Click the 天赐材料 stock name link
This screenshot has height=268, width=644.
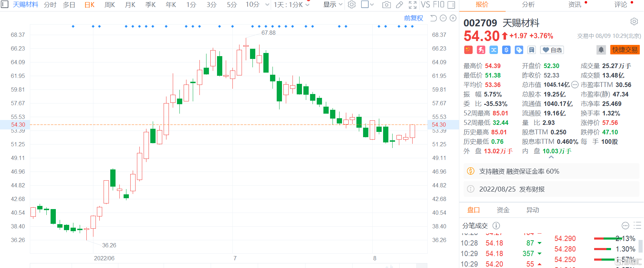(x=26, y=5)
